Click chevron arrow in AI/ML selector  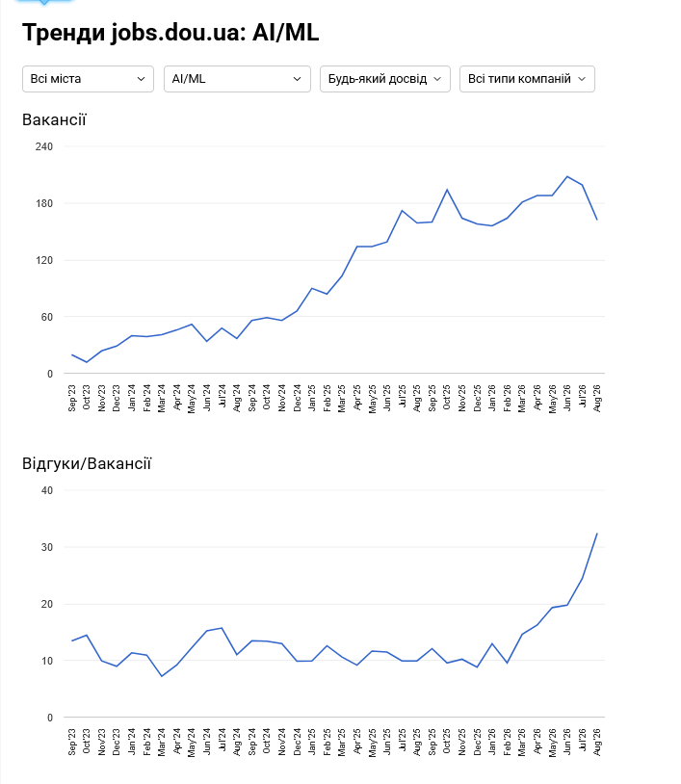click(297, 79)
